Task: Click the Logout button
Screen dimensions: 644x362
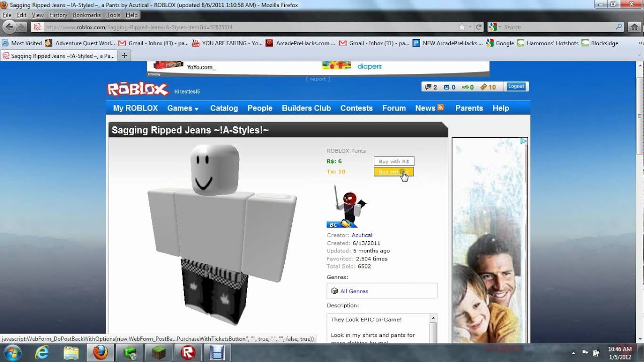Action: 516,86
